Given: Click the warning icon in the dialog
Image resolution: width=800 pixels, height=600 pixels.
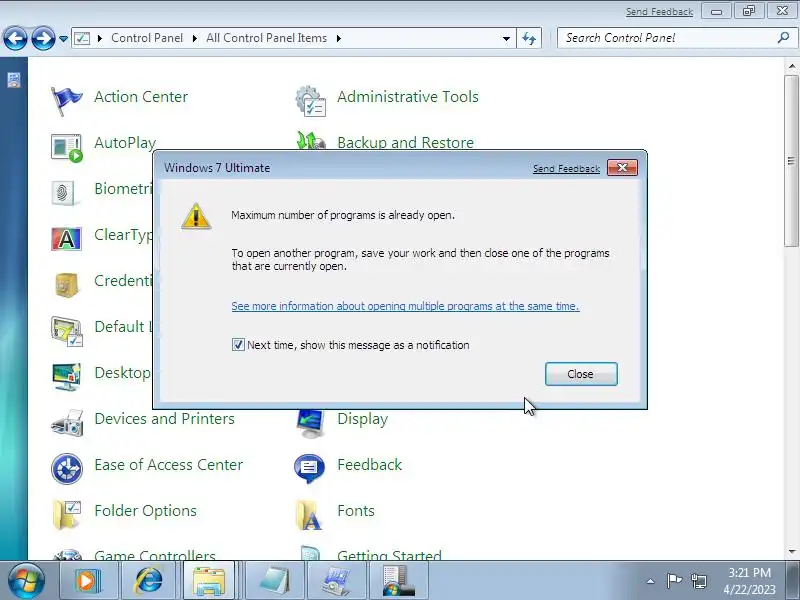Looking at the screenshot, I should click(x=196, y=216).
